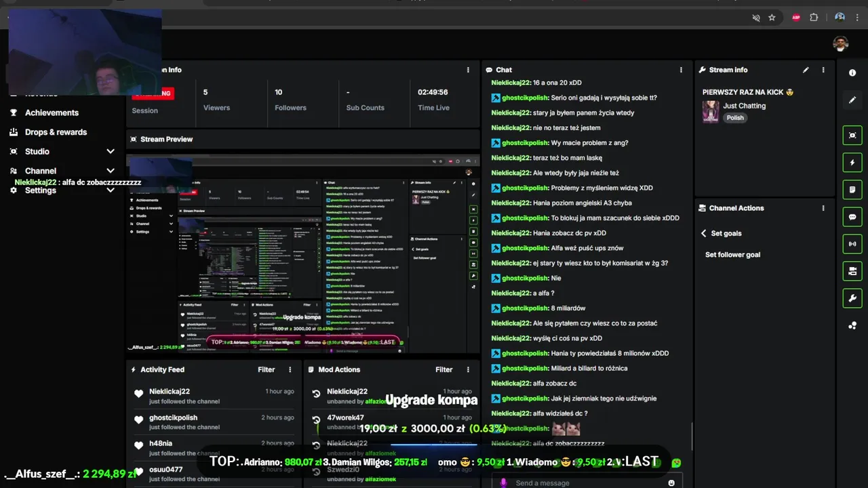Open the emoji picker in chat input
The height and width of the screenshot is (488, 868).
671,483
